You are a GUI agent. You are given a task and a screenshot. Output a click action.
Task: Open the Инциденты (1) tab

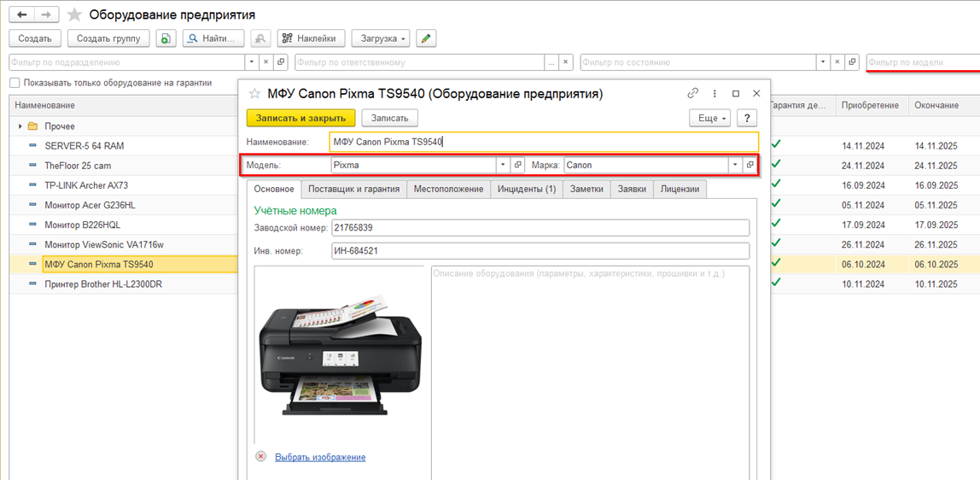pyautogui.click(x=527, y=189)
